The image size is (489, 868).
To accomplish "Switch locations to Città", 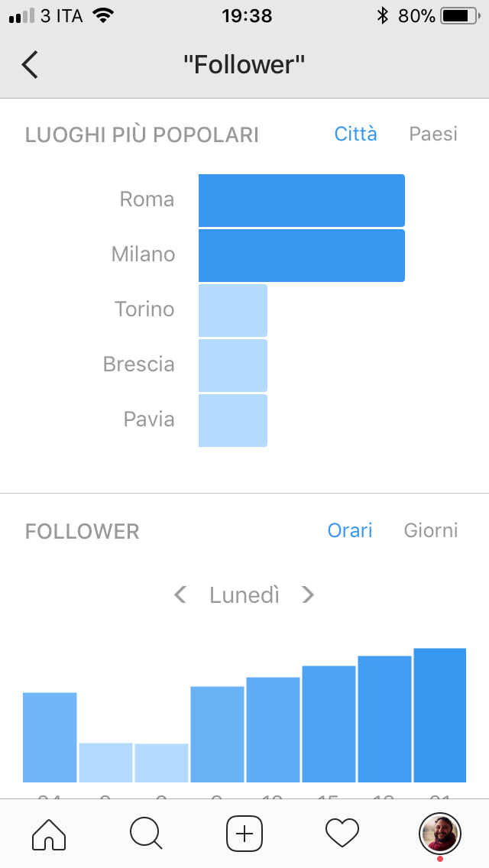I will tap(355, 134).
